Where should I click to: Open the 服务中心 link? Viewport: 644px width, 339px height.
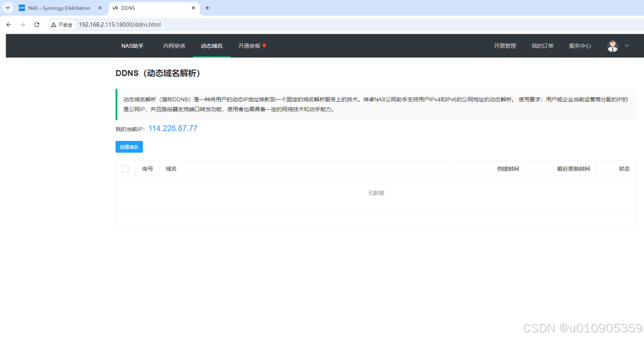pyautogui.click(x=580, y=46)
